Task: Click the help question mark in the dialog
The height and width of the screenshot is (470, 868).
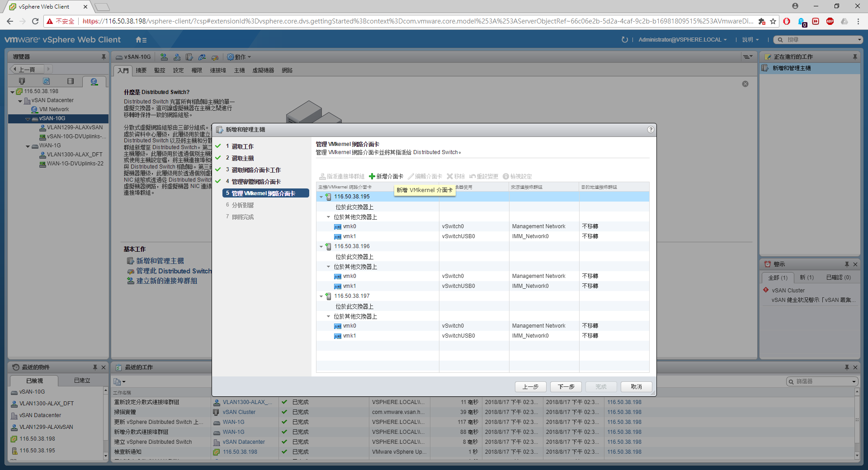Action: click(x=651, y=130)
